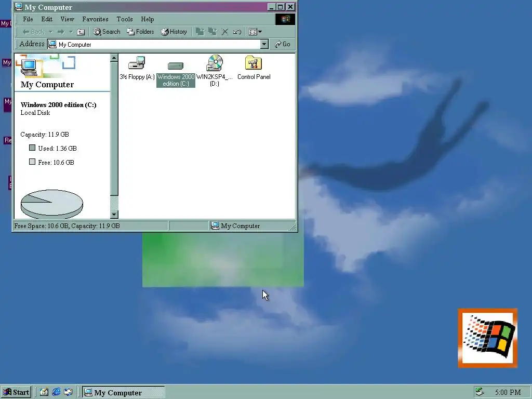Click the left pane scroll down arrow

click(114, 215)
